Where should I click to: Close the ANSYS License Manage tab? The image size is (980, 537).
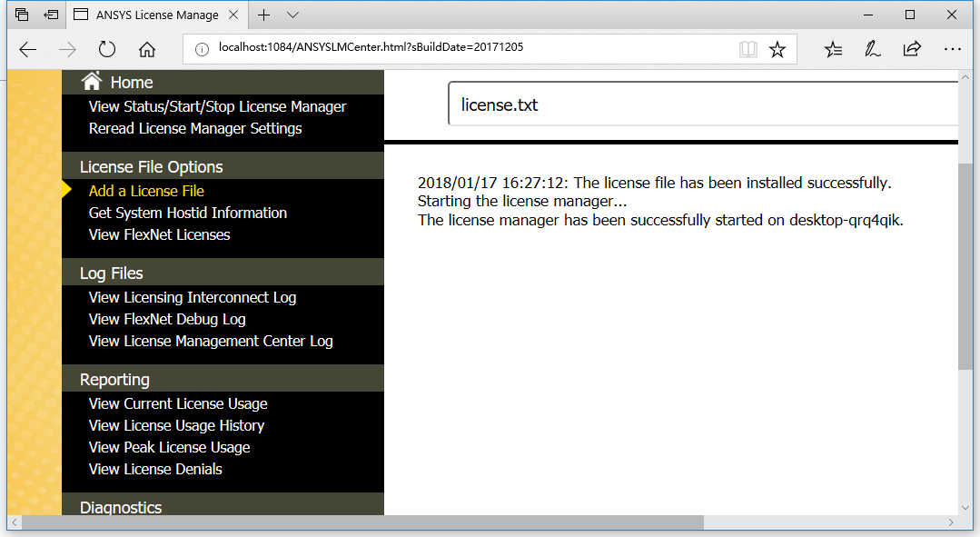click(x=233, y=15)
